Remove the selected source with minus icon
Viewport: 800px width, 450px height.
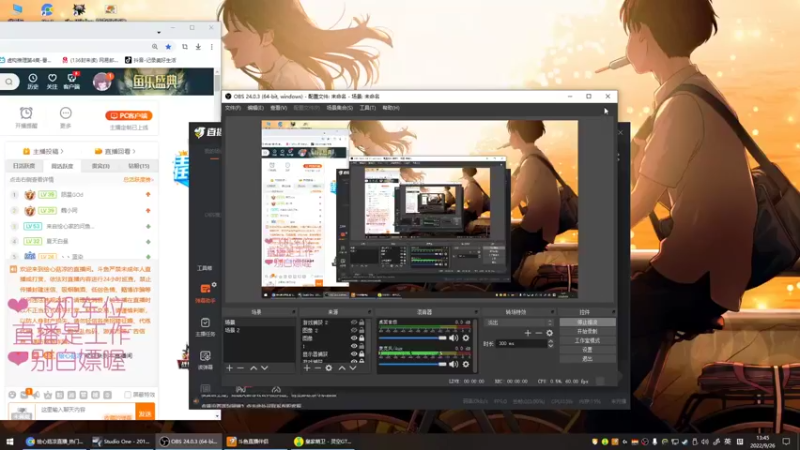tap(317, 368)
